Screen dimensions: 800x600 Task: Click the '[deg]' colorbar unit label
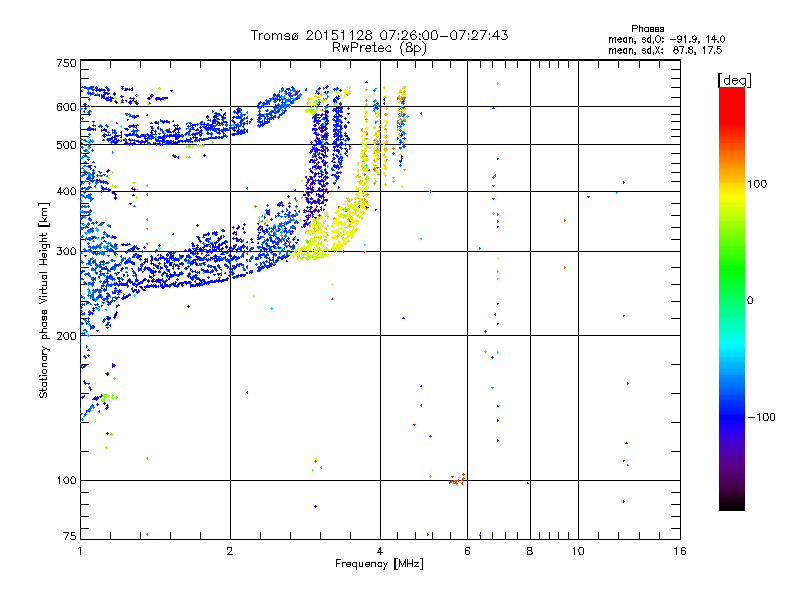pyautogui.click(x=734, y=80)
